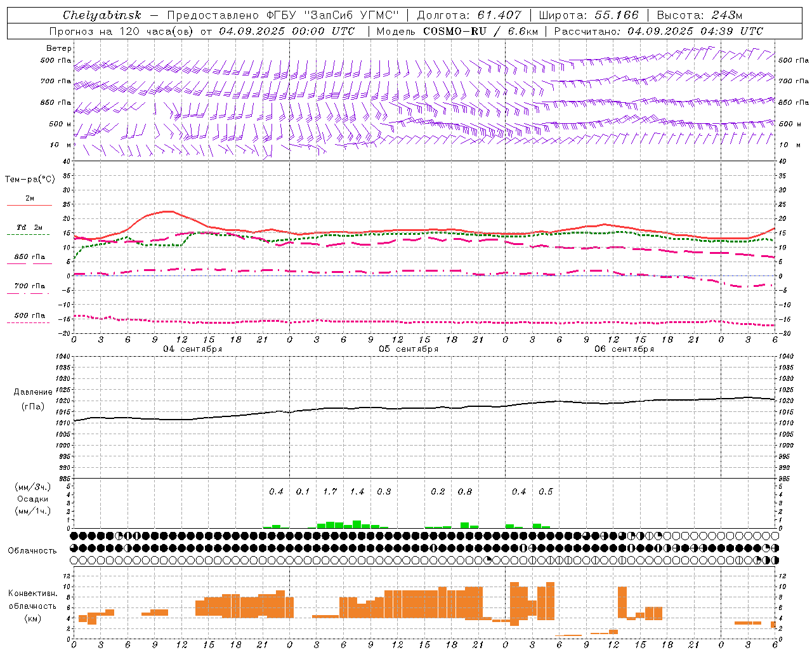Click the dashed line sample under 'Td 2м' legend

coord(29,235)
